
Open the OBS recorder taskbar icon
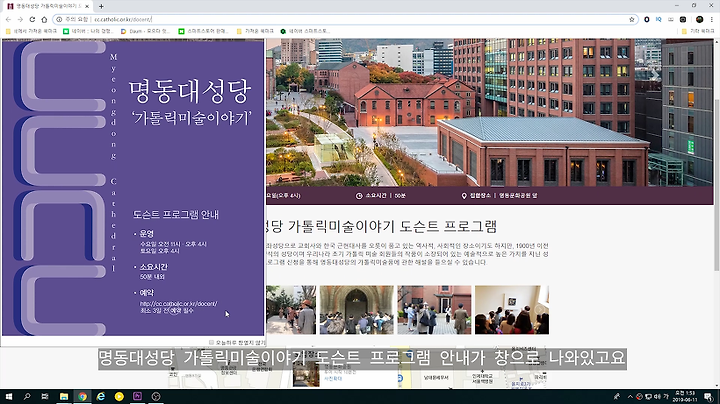(x=156, y=396)
